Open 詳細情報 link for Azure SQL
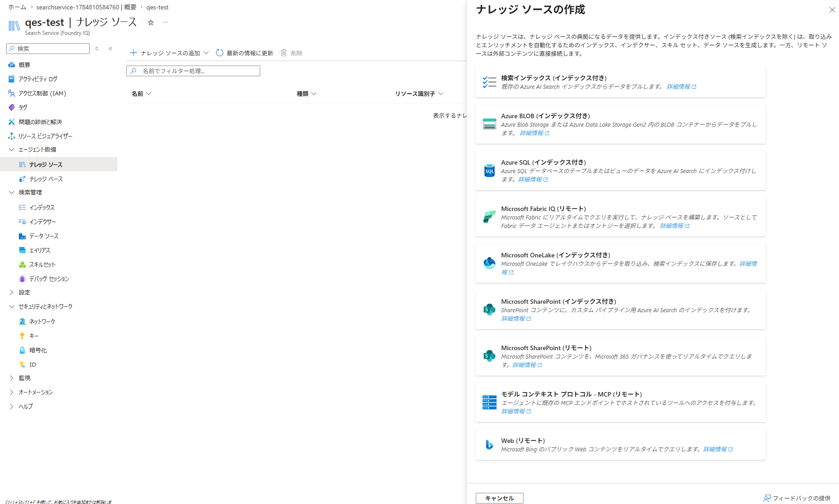 (533, 179)
